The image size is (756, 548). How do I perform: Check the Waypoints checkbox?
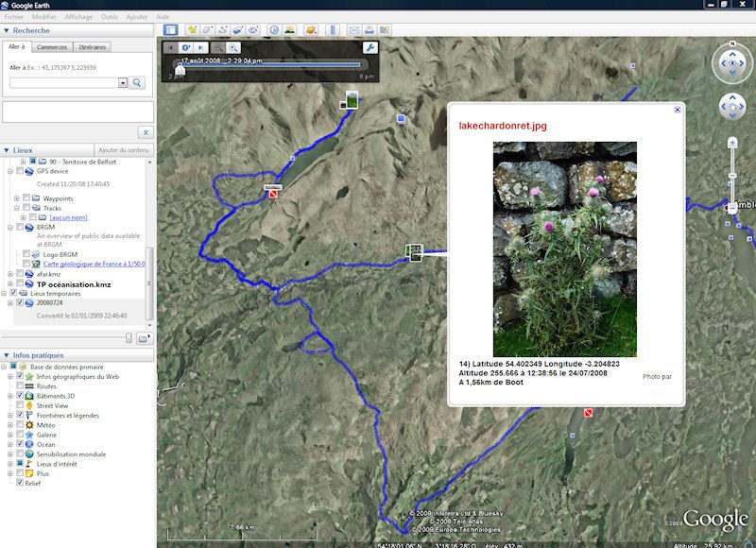pos(26,198)
